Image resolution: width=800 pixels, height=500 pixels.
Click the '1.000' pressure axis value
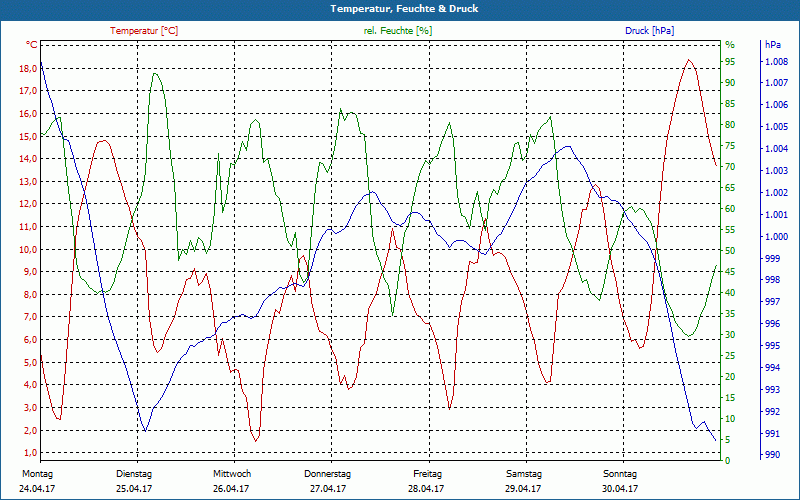point(777,236)
